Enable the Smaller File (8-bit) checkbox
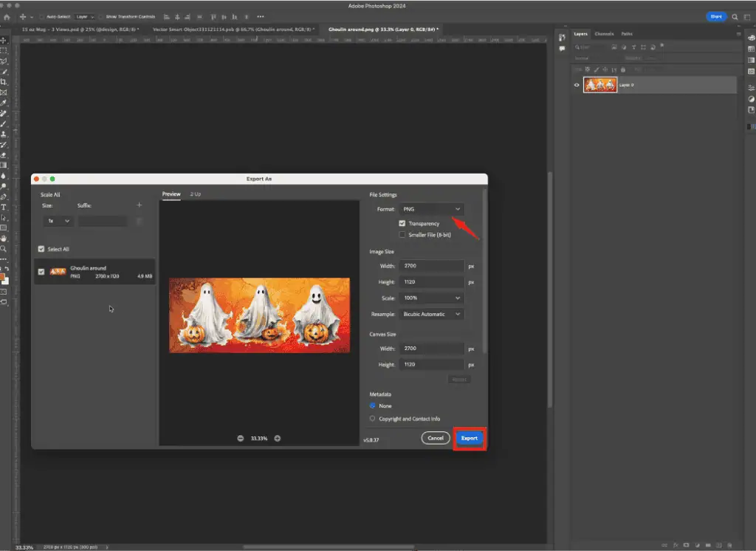 coord(402,234)
